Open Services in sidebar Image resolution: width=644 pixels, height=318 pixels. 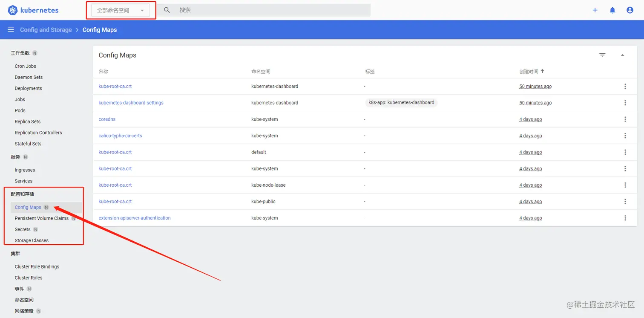pyautogui.click(x=23, y=181)
